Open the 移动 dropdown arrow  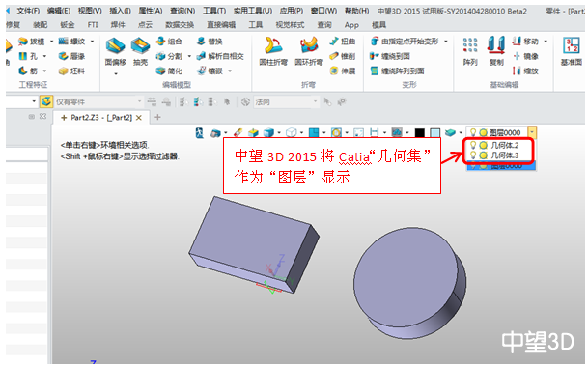click(x=546, y=42)
